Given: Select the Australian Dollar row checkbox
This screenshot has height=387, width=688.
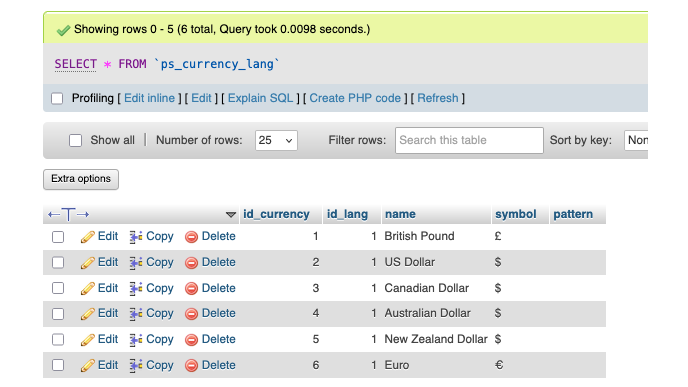Looking at the screenshot, I should pos(58,314).
